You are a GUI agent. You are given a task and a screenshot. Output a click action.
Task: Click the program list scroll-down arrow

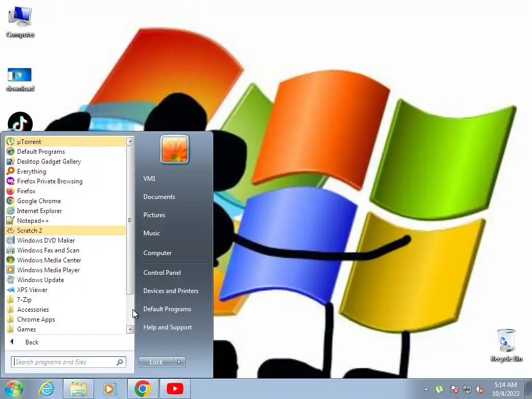[x=130, y=329]
